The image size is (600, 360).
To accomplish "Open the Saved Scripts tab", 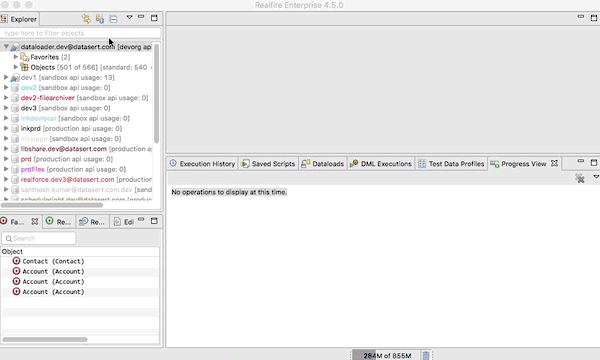I will point(268,164).
